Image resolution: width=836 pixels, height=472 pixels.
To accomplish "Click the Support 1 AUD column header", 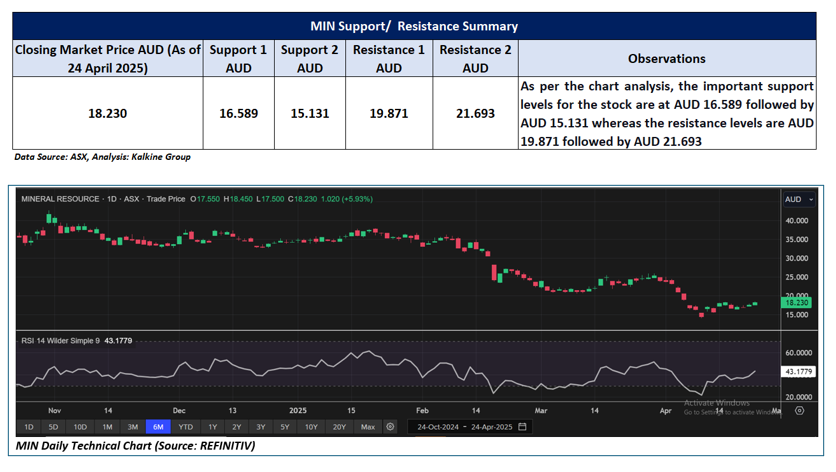I will pos(238,59).
